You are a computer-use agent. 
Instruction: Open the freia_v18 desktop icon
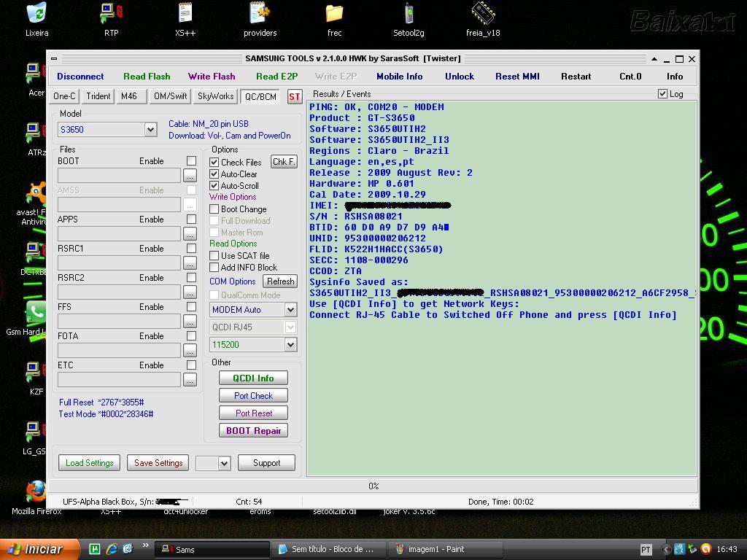point(483,20)
